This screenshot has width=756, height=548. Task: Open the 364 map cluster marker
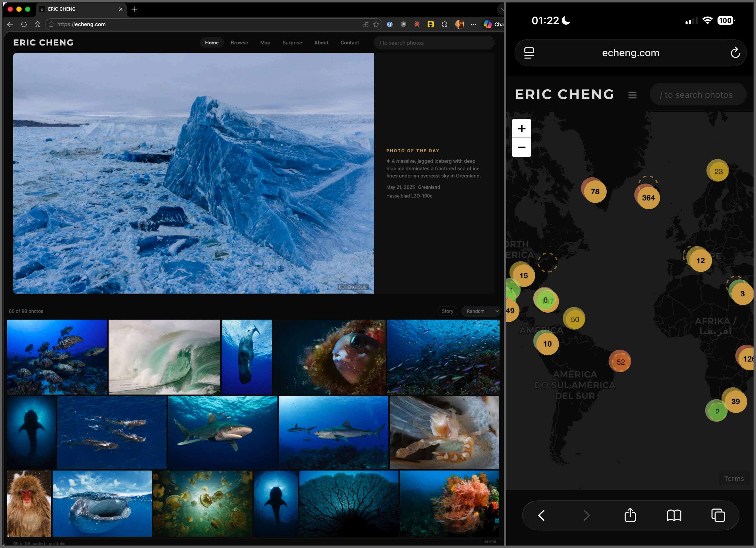click(x=648, y=198)
